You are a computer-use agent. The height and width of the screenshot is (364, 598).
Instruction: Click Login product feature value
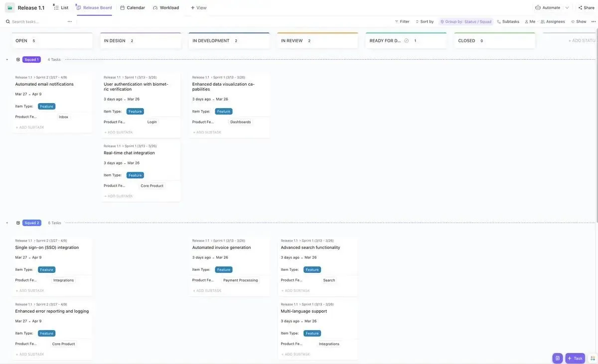pos(152,122)
